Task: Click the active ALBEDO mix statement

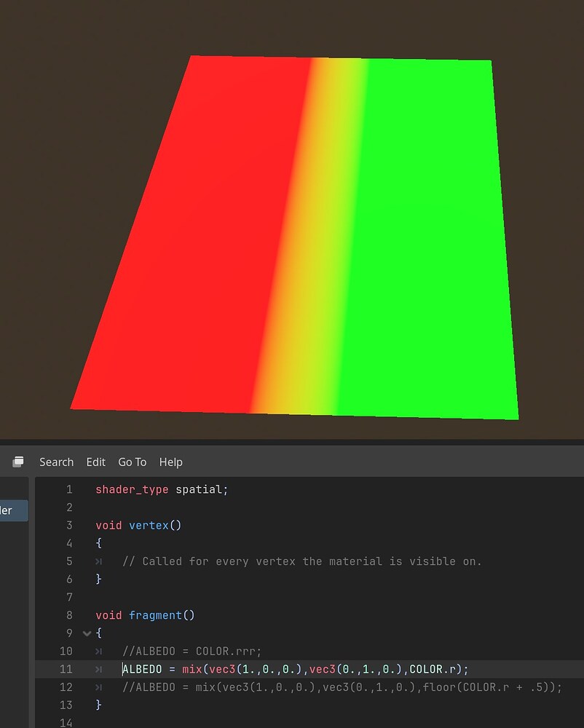Action: point(291,668)
